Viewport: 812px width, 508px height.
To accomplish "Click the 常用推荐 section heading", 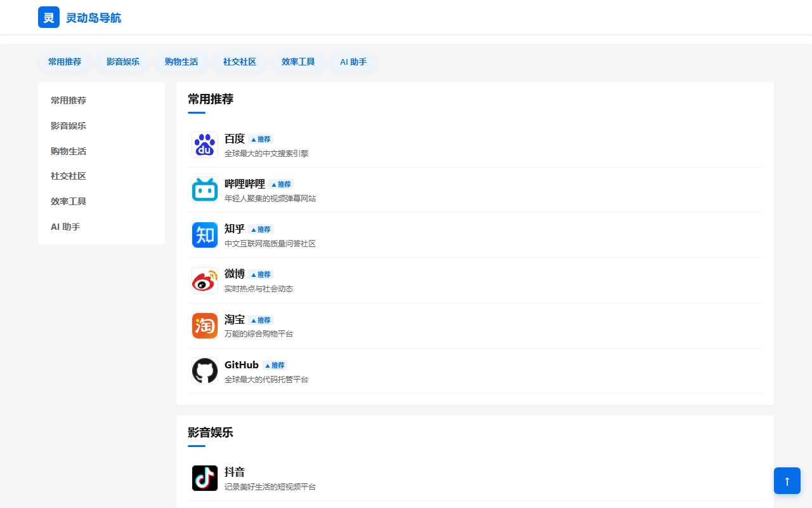I will [211, 99].
